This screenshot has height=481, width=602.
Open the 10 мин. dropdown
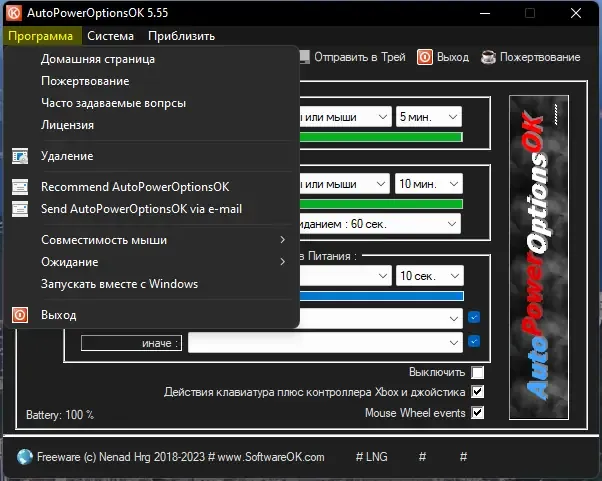click(429, 184)
